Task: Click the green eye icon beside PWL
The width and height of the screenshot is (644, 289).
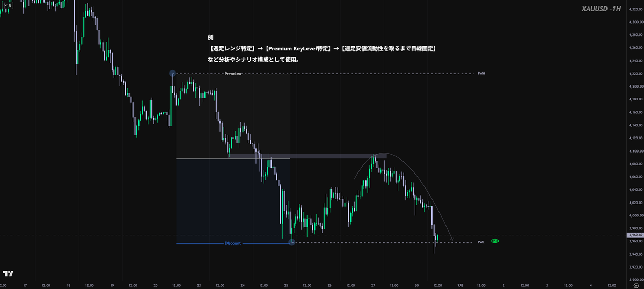Action: click(x=495, y=241)
